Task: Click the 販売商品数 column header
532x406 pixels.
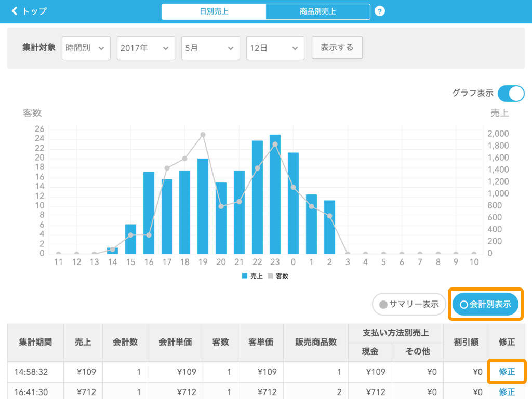Action: [x=316, y=342]
